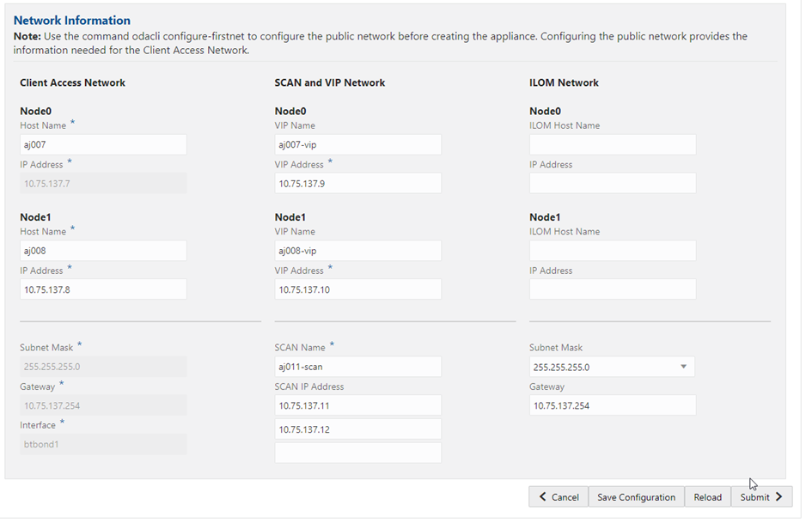
Task: Click first SCAN IP Address field 10.75.137.11
Action: [357, 405]
